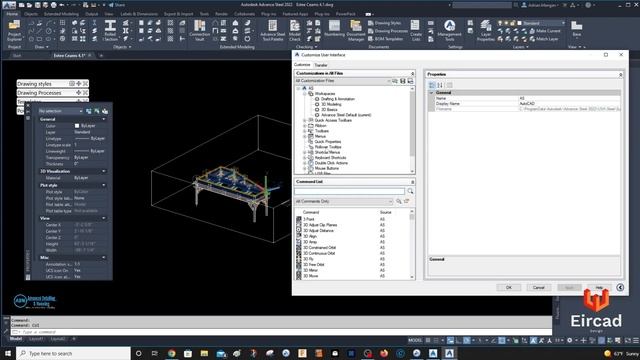This screenshot has width=640, height=360.
Task: Switch to the Transfer tab
Action: point(321,65)
